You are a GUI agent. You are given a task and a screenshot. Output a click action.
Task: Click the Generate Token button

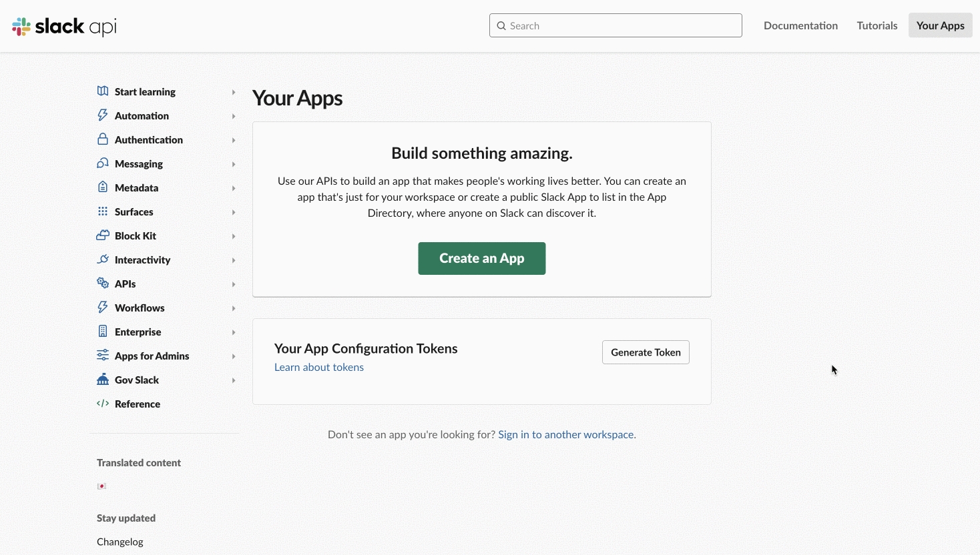point(646,352)
